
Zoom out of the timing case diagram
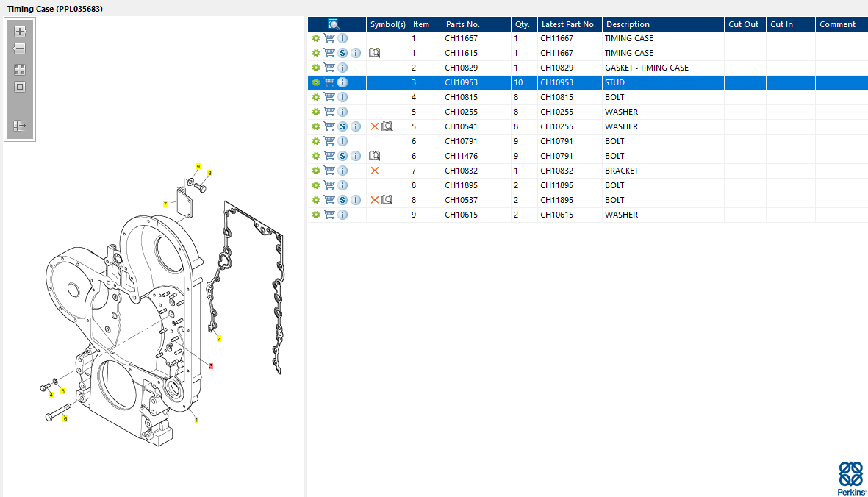(x=20, y=49)
